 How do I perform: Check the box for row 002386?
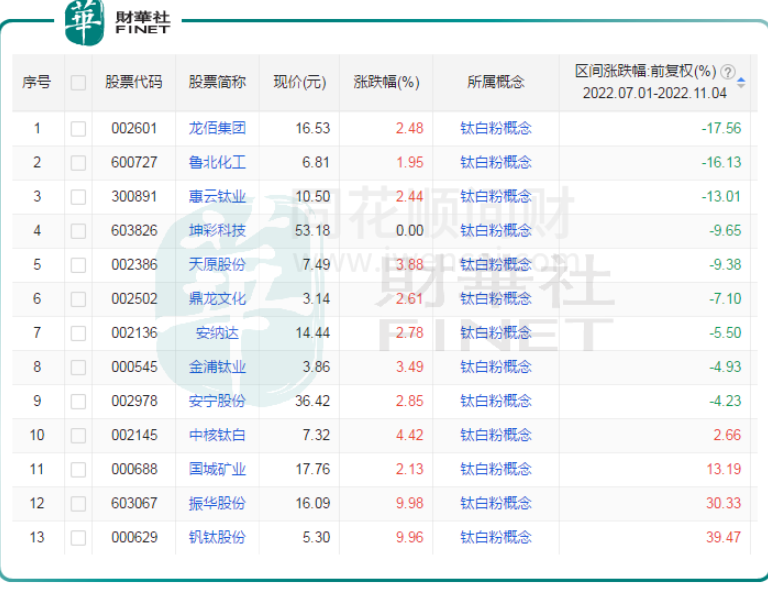(78, 265)
